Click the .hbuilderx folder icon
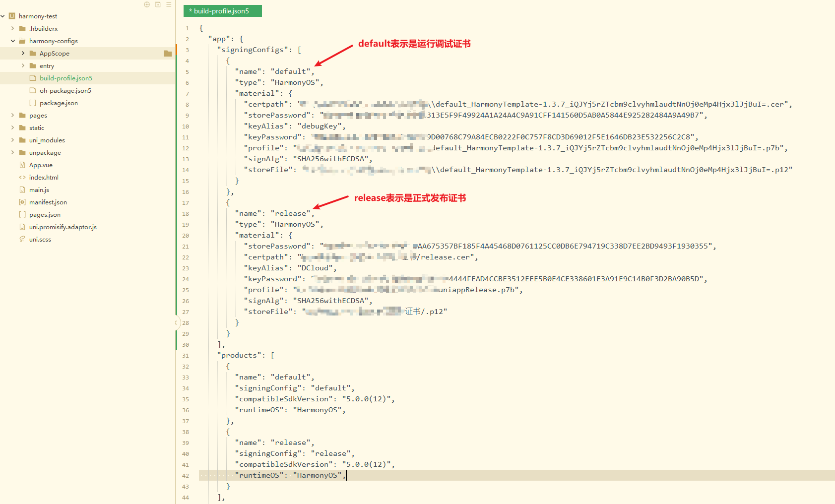Viewport: 835px width, 504px height. [22, 29]
